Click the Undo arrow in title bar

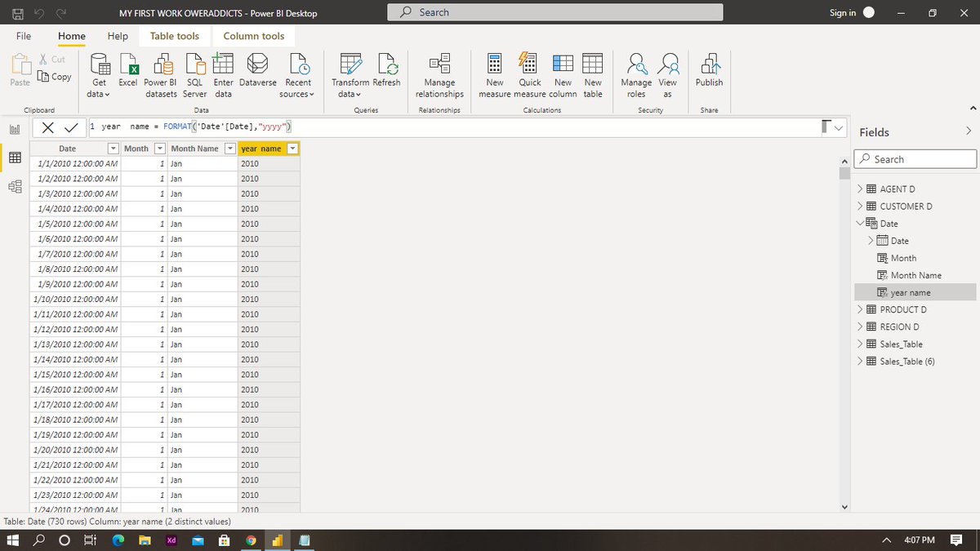[x=40, y=12]
